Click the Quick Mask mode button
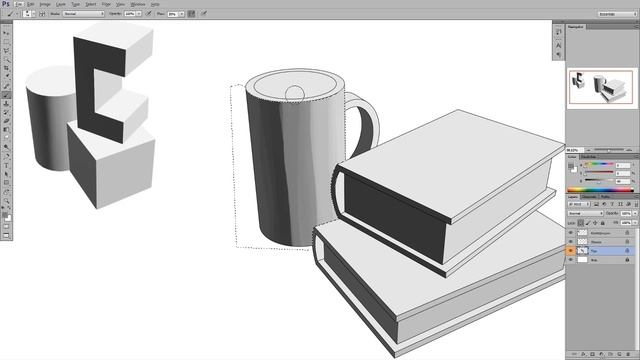The image size is (640, 360). (6, 227)
